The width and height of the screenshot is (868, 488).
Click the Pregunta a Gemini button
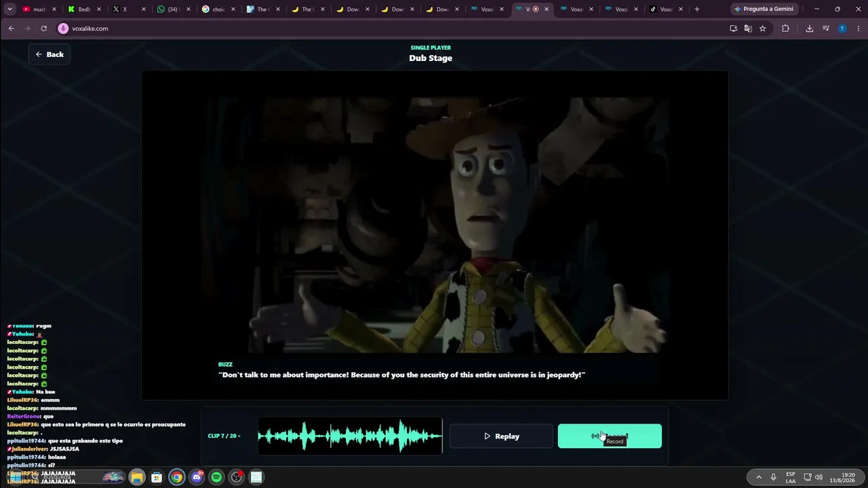point(764,9)
